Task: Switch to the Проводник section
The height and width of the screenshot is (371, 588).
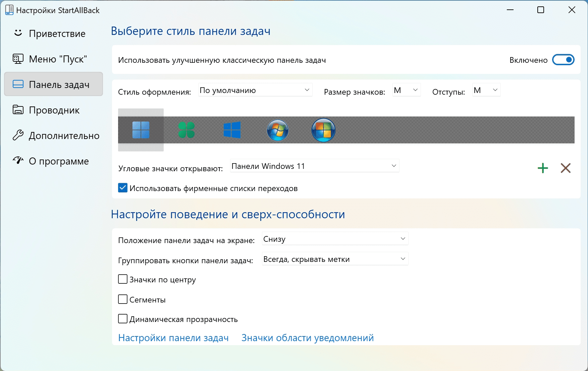Action: 54,110
